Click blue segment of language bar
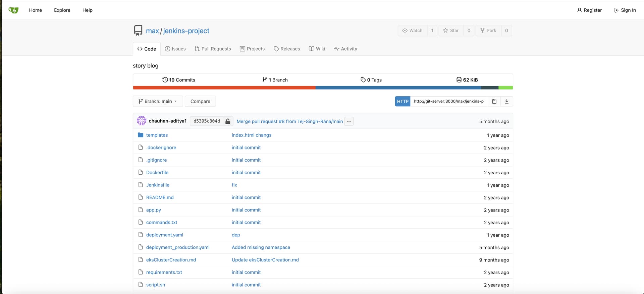This screenshot has width=644, height=294. [398, 88]
